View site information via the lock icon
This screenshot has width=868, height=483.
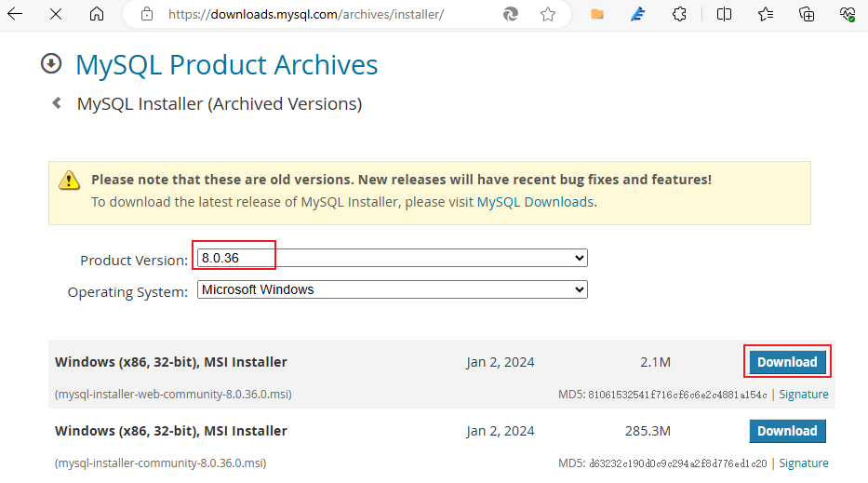click(x=146, y=14)
